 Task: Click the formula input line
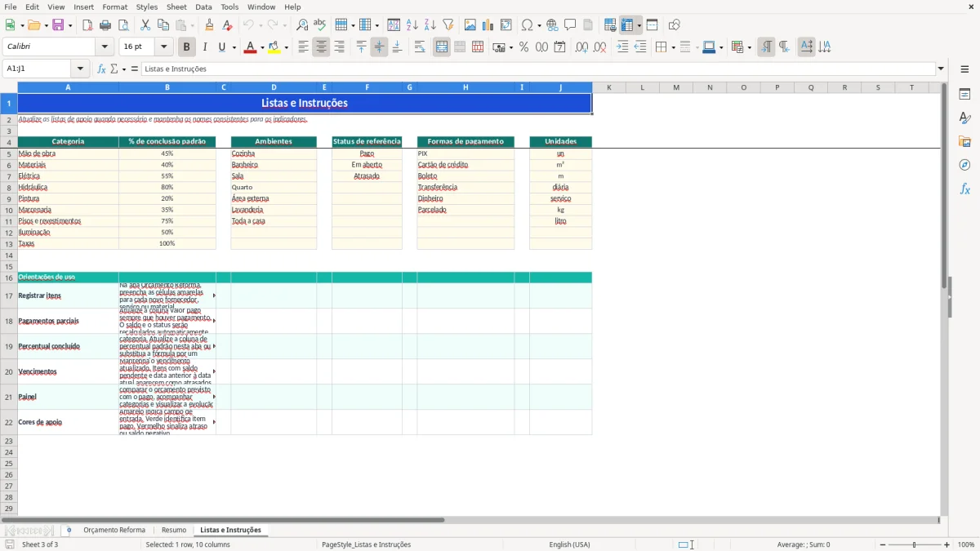tap(537, 69)
